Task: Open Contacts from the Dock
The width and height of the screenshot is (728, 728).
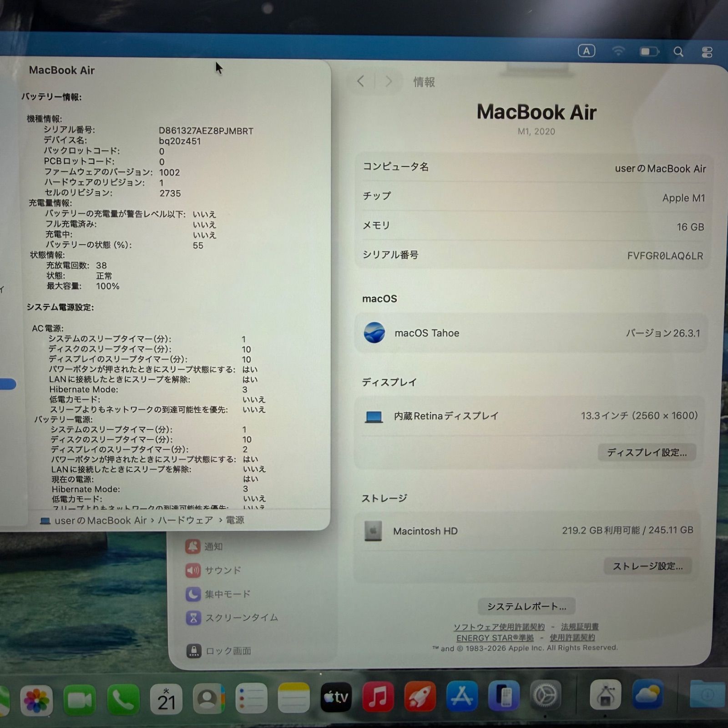Action: pos(209,698)
